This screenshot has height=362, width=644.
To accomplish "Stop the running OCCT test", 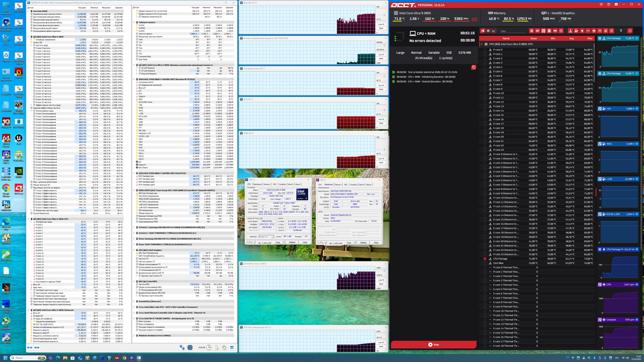I will (433, 345).
